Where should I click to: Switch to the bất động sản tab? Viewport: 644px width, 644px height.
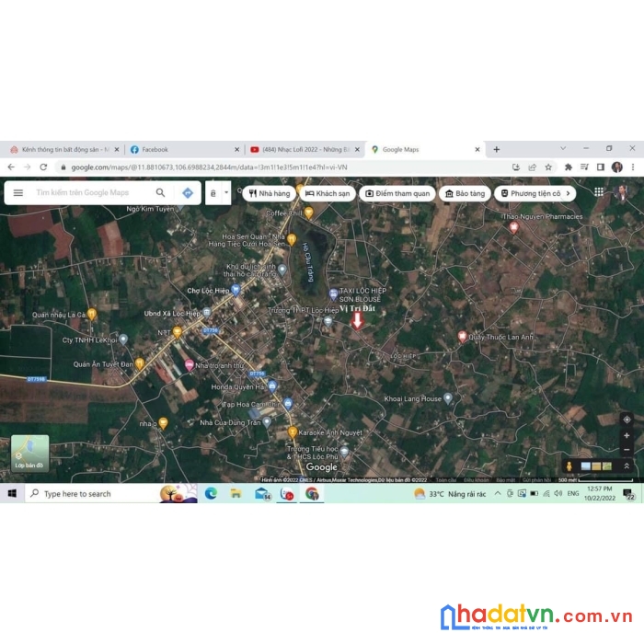(65, 149)
